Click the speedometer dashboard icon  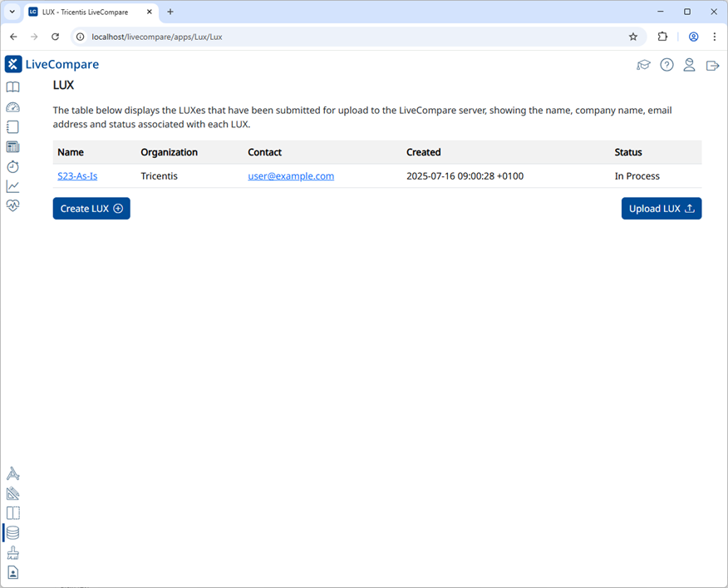pos(12,107)
